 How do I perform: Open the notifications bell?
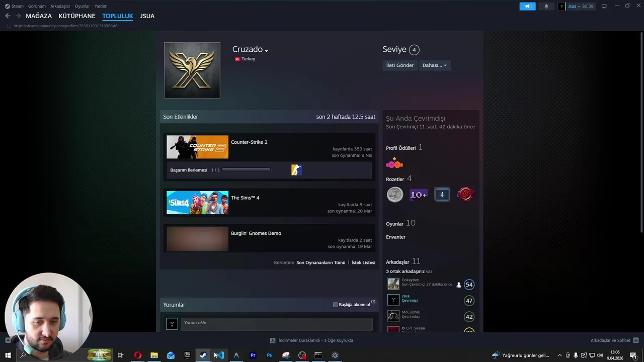point(546,6)
